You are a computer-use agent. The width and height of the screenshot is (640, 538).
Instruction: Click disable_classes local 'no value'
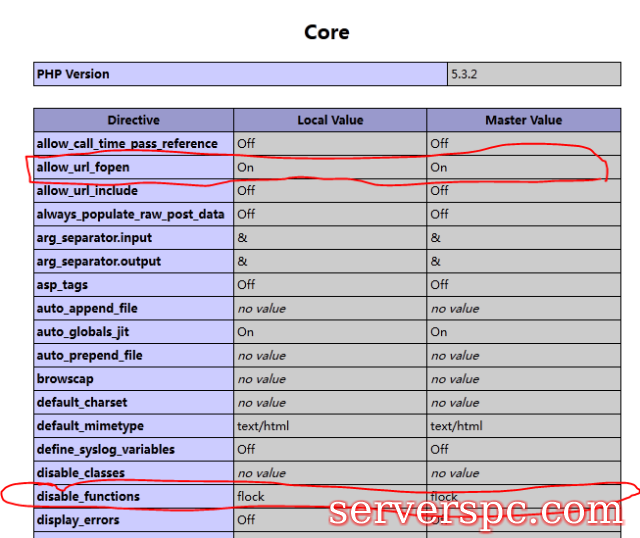[x=262, y=473]
